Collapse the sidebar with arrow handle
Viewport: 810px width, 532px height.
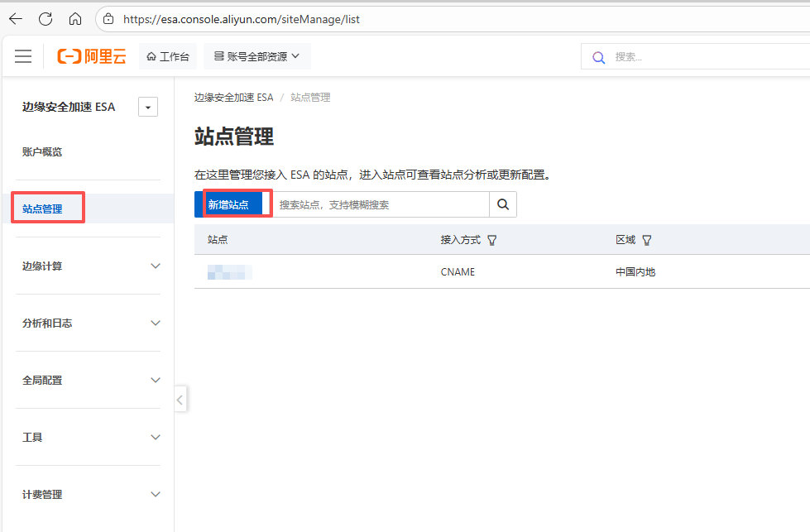tap(180, 400)
